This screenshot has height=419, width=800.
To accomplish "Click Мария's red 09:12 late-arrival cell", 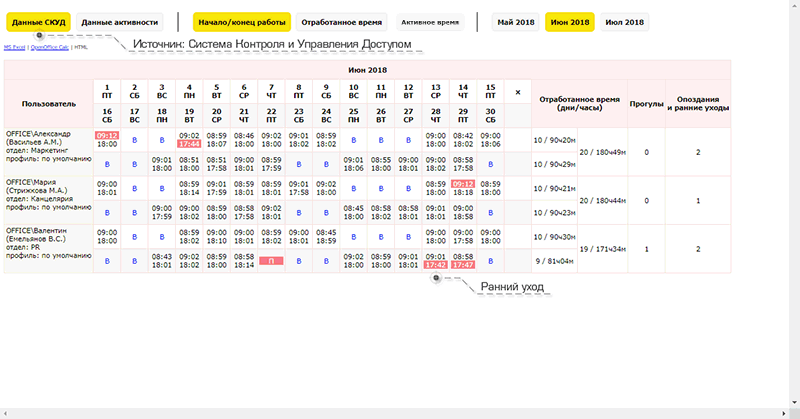I will [x=462, y=184].
